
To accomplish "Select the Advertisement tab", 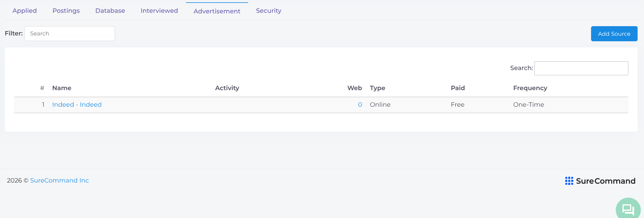I will (217, 11).
